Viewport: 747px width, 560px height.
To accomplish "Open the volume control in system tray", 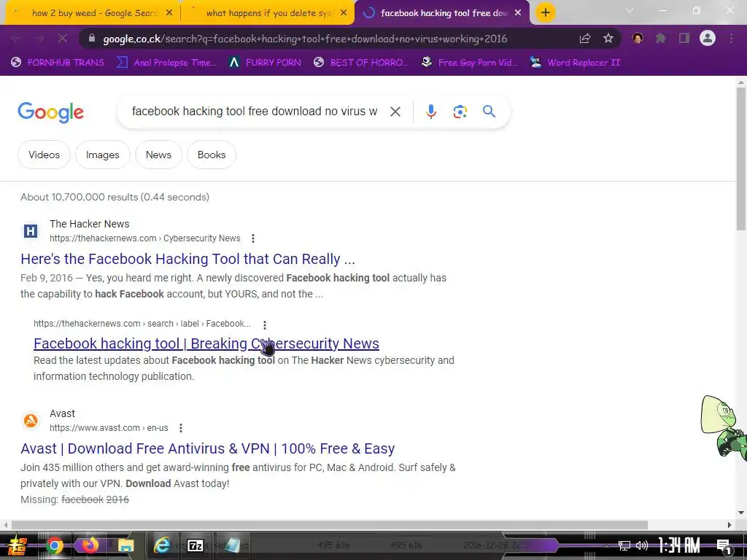I will point(642,545).
